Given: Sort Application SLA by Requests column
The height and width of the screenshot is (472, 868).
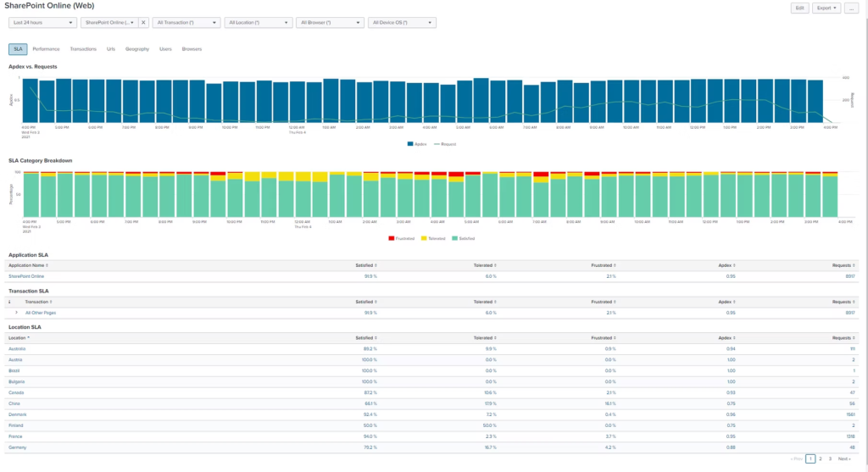Looking at the screenshot, I should pos(843,265).
